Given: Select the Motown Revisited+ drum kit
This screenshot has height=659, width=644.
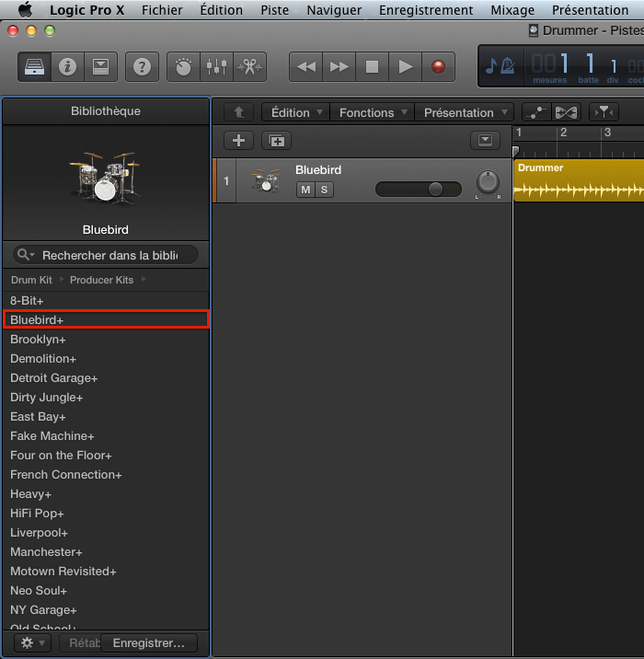Looking at the screenshot, I should (x=63, y=572).
